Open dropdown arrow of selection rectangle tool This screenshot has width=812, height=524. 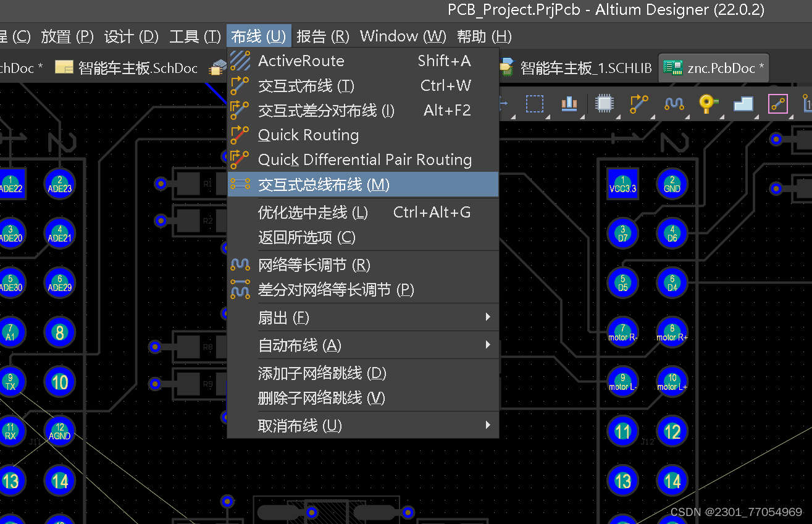[547, 116]
